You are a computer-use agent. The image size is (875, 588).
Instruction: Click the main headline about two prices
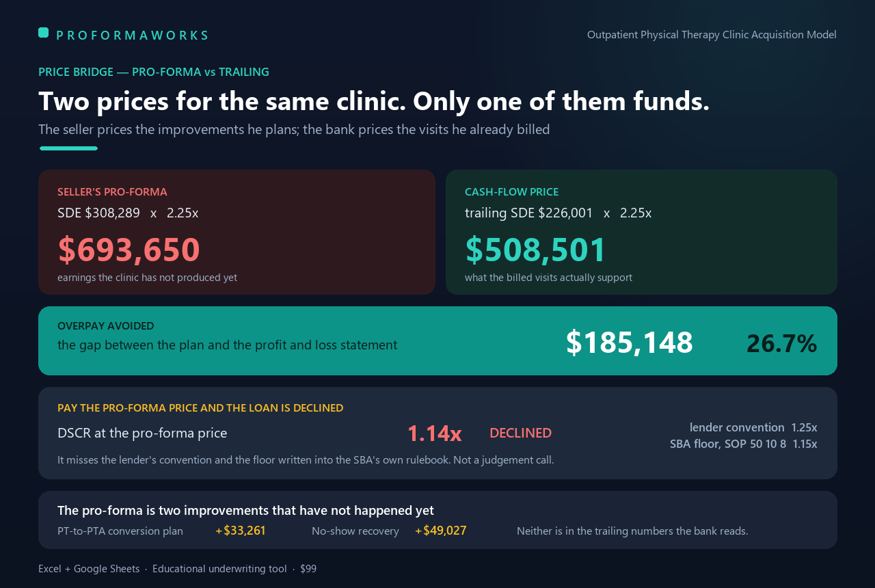[x=374, y=101]
